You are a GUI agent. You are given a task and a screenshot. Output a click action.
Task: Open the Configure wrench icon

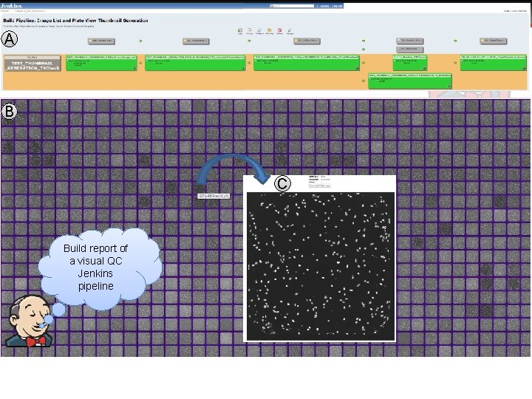[x=259, y=30]
